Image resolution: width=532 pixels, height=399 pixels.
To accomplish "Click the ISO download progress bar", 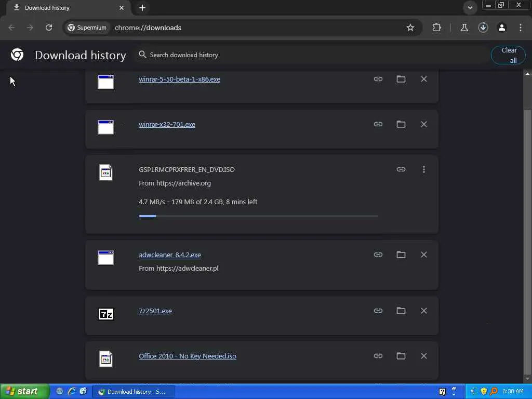I will (258, 216).
